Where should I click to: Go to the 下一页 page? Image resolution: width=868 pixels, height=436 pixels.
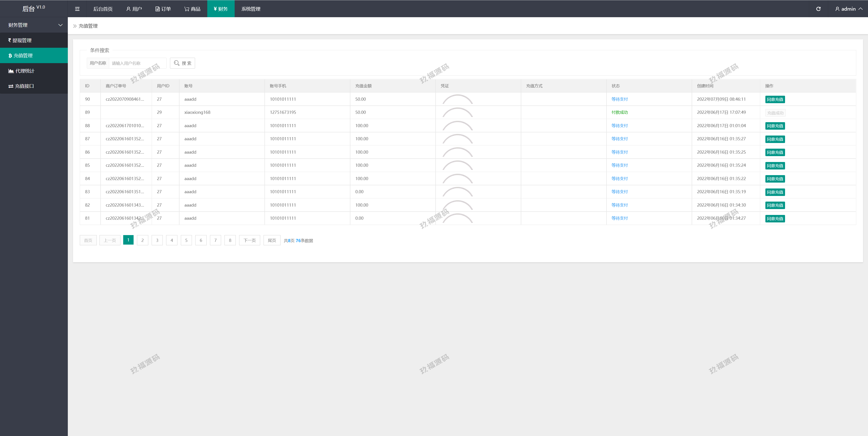[x=249, y=241]
